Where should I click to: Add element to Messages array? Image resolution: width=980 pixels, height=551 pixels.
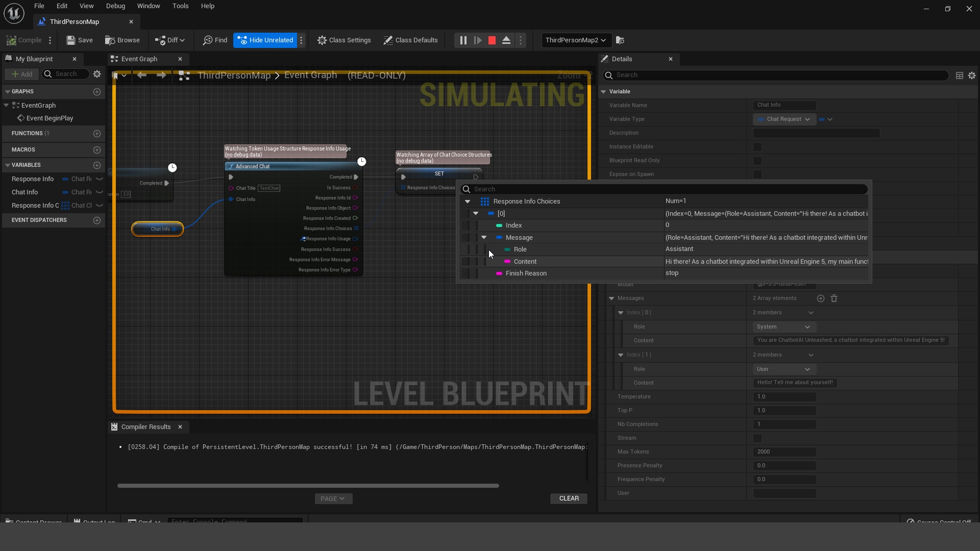(821, 298)
